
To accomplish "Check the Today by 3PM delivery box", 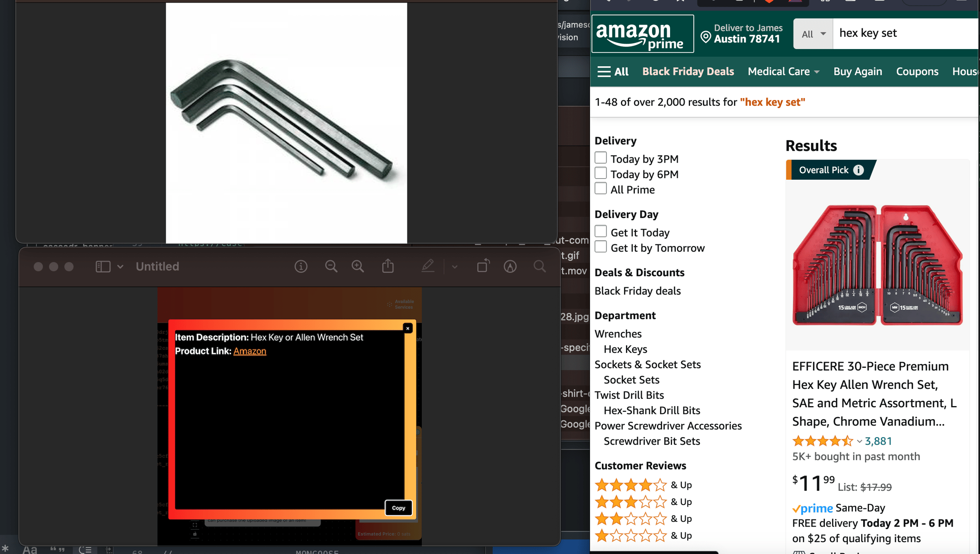I will [x=601, y=158].
